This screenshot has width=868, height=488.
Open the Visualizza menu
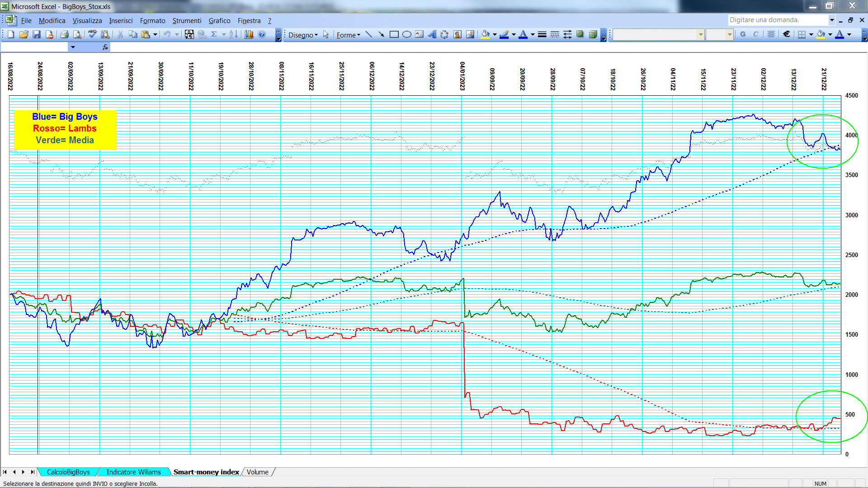click(x=87, y=21)
